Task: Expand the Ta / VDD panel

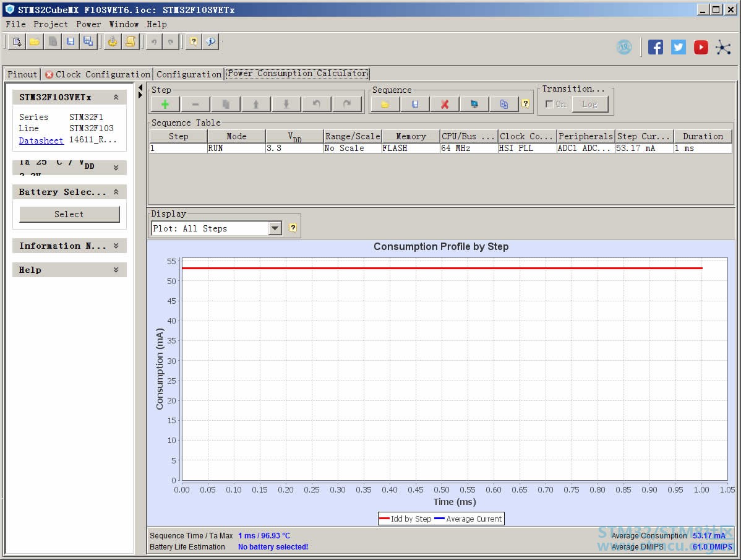Action: pos(116,167)
